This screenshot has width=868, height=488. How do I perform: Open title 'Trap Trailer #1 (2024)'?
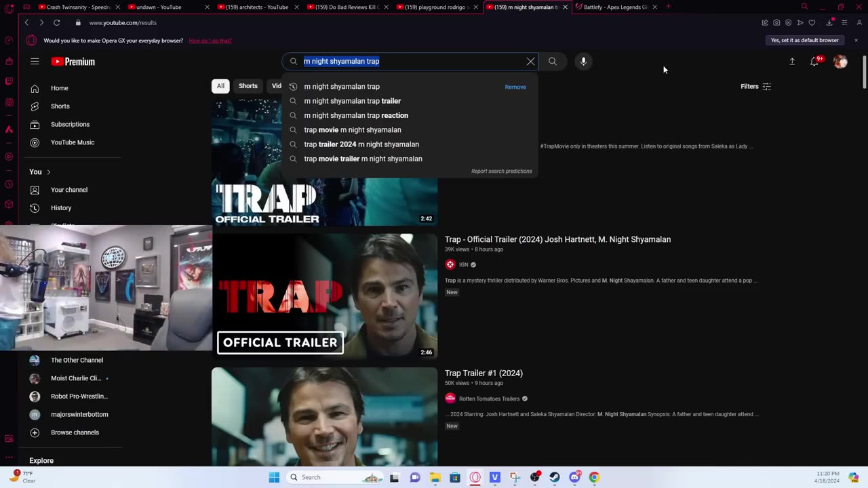coord(484,373)
